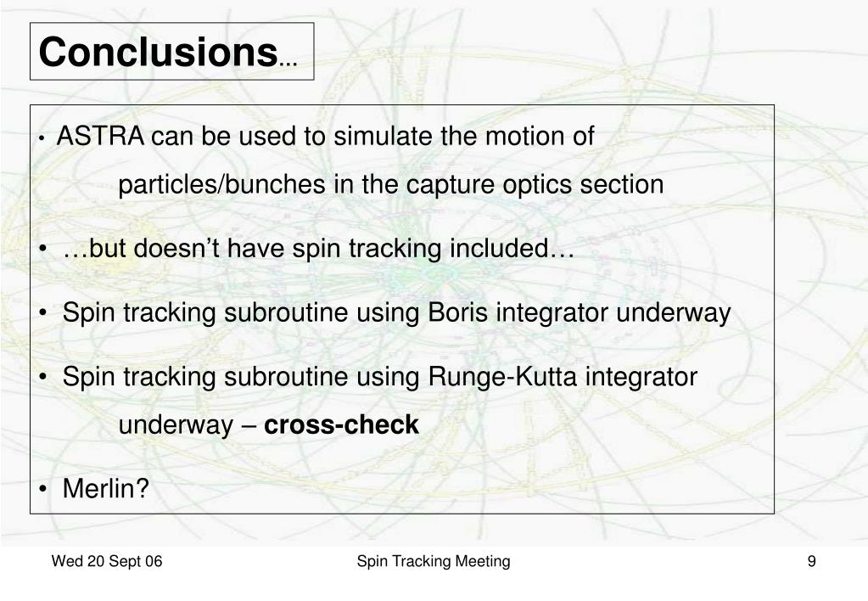Click the word 'Boris' in third bullet

tap(458, 312)
